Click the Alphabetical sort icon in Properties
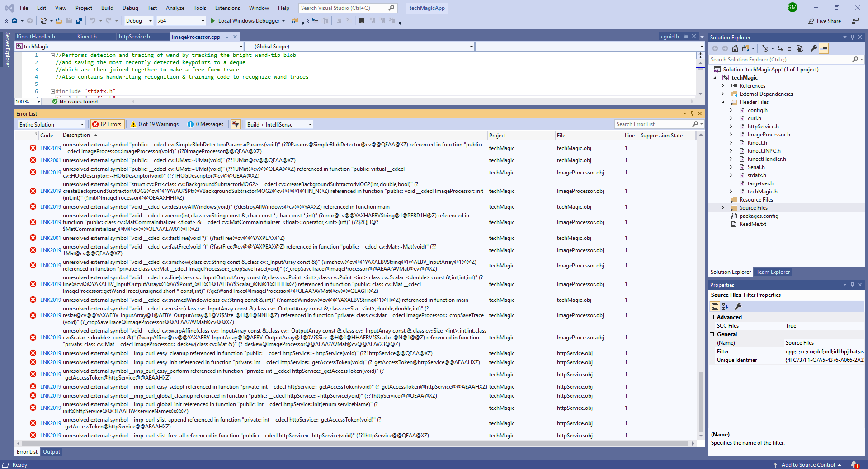Screen dimensions: 868x469 point(725,306)
